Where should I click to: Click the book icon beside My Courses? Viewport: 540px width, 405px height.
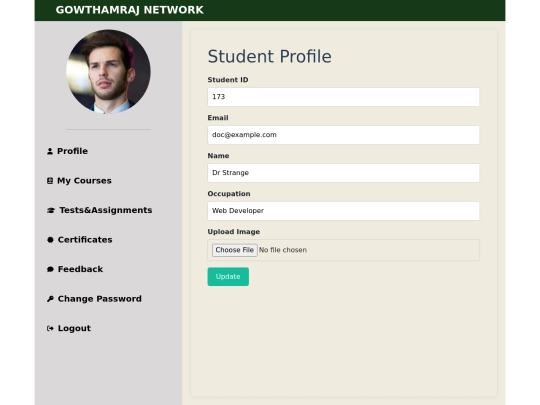[x=50, y=181]
